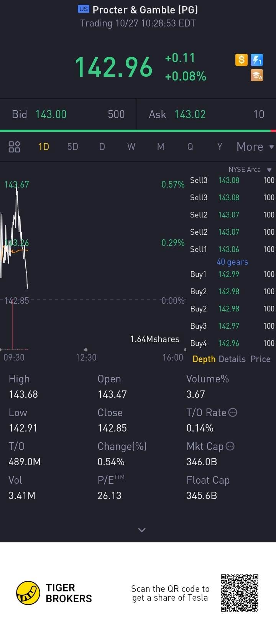This screenshot has width=276, height=644.
Task: Tap the blue lightning bolt badge icon
Action: click(257, 60)
